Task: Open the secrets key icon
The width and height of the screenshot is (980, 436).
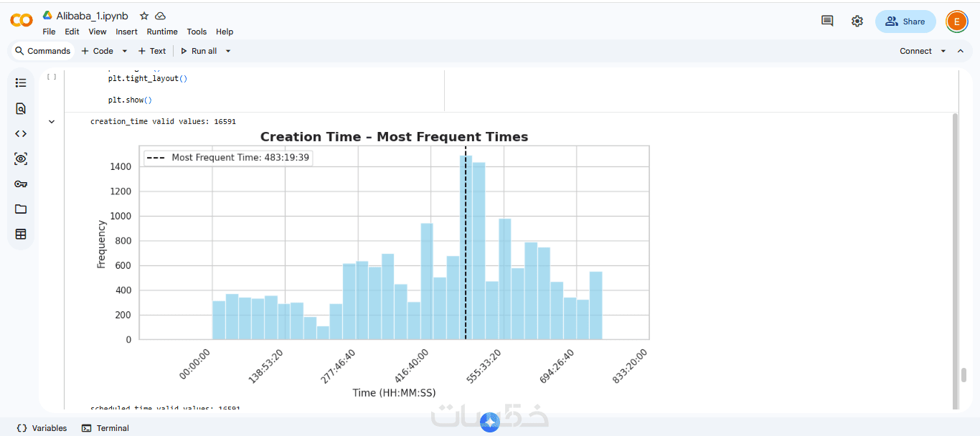Action: tap(21, 184)
